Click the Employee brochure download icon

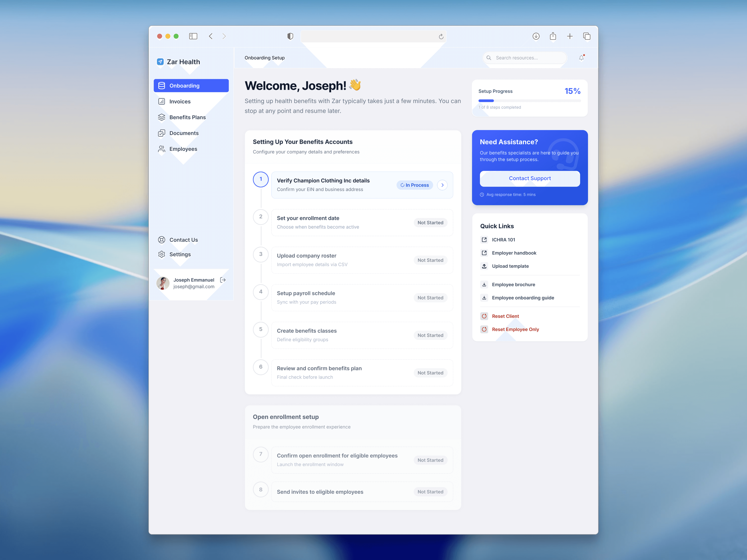click(484, 285)
